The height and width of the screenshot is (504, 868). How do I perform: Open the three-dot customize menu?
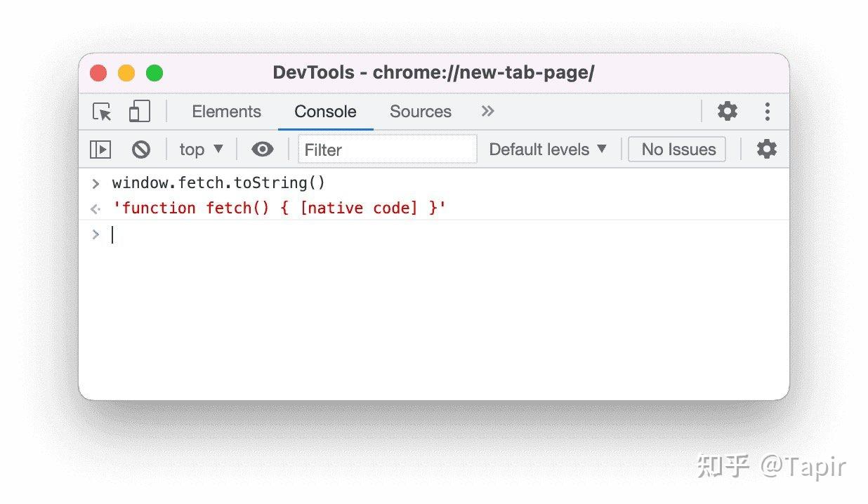(x=768, y=111)
